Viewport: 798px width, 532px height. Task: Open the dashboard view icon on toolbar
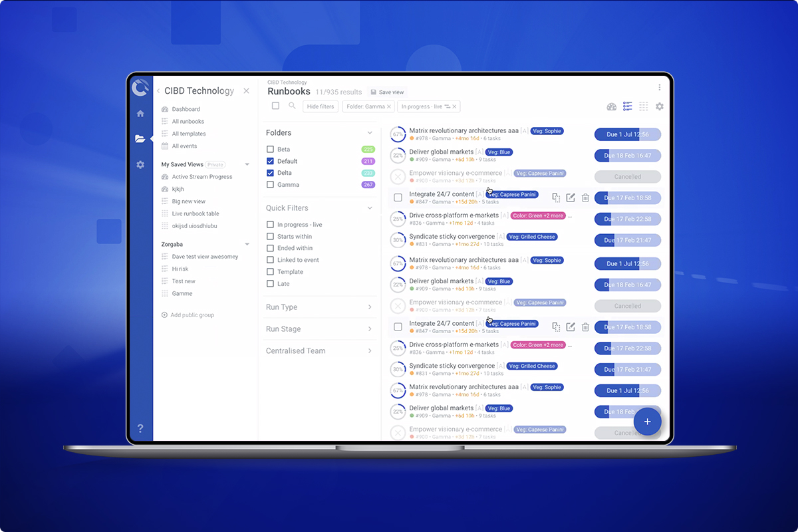point(611,106)
